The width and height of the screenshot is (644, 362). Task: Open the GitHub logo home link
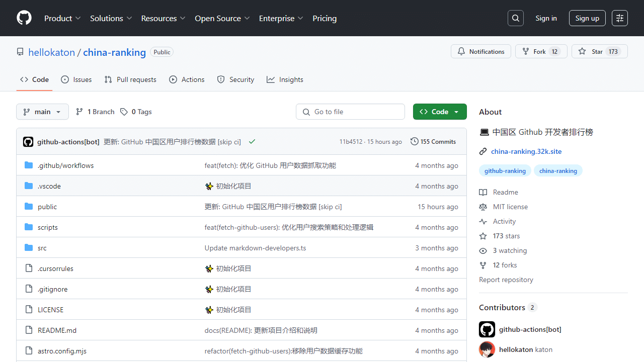pyautogui.click(x=24, y=18)
